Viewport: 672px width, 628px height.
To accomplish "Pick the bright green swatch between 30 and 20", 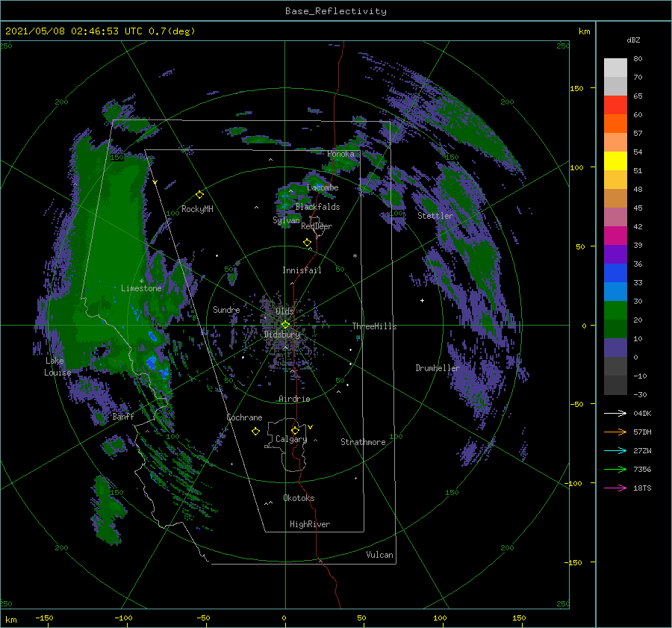I will click(615, 311).
